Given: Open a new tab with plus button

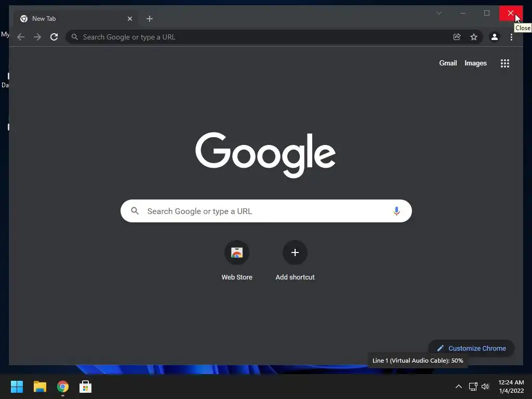Looking at the screenshot, I should point(150,19).
